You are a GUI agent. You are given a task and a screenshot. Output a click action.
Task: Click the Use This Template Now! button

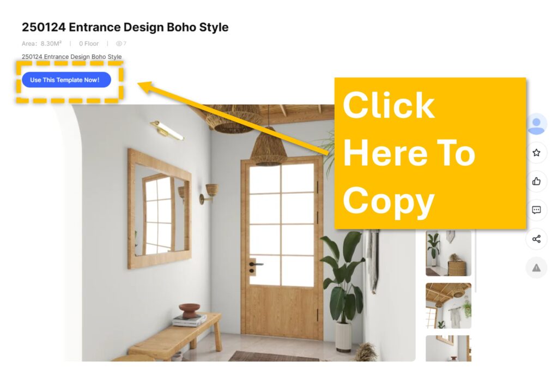(66, 80)
